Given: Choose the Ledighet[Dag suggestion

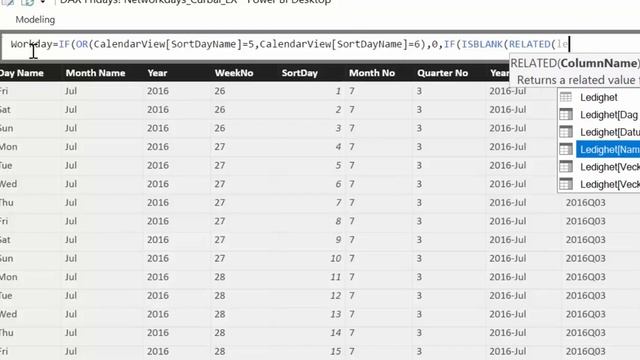Looking at the screenshot, I should pos(609,115).
